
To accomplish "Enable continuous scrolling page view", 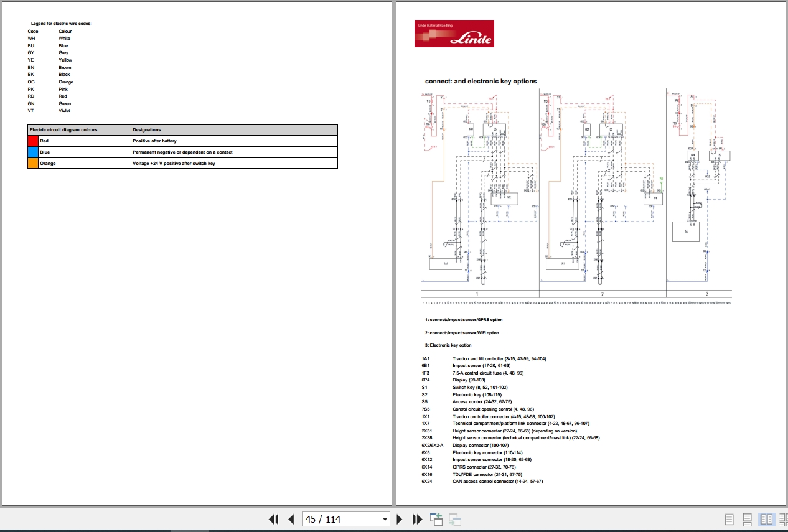I will click(748, 519).
